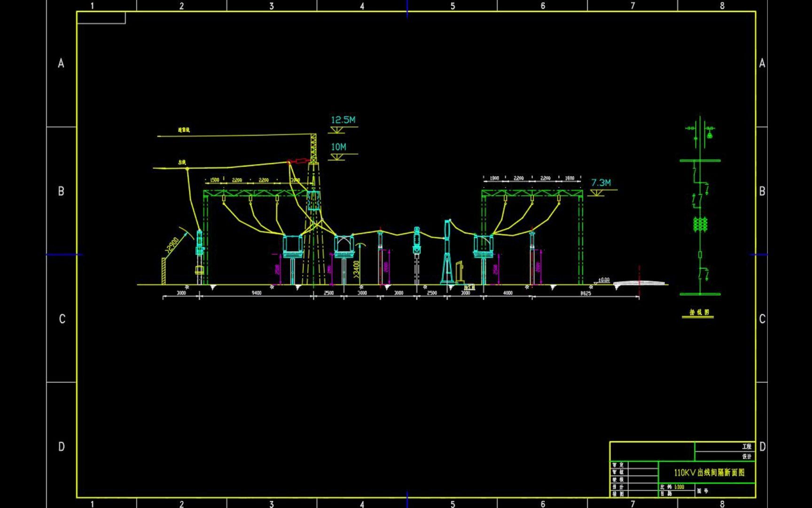Screen dimensions: 812x508
Task: Click the 出线 outgoing line label
Action: tap(182, 162)
